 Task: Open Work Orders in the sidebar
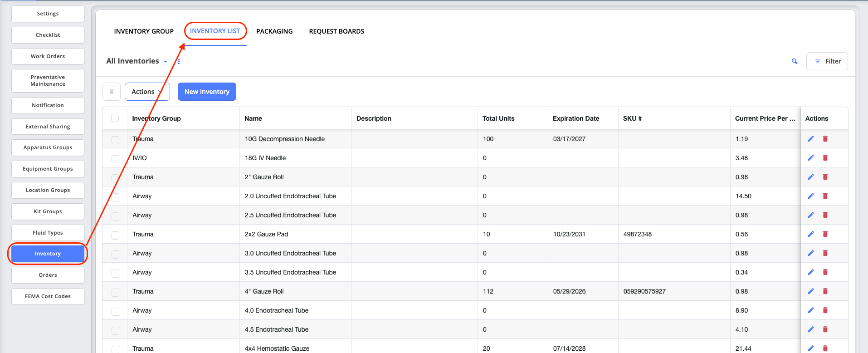48,56
